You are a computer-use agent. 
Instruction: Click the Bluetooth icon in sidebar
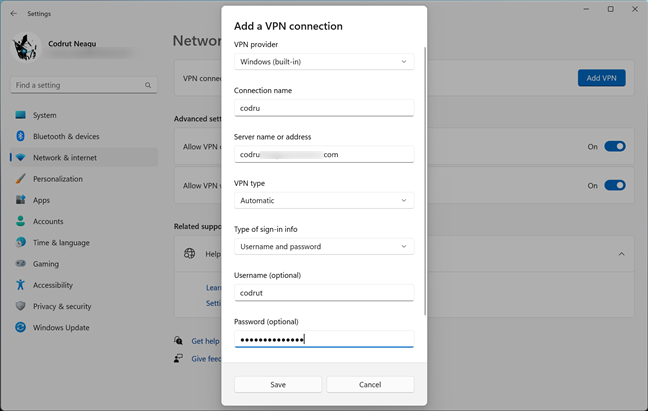[x=20, y=136]
